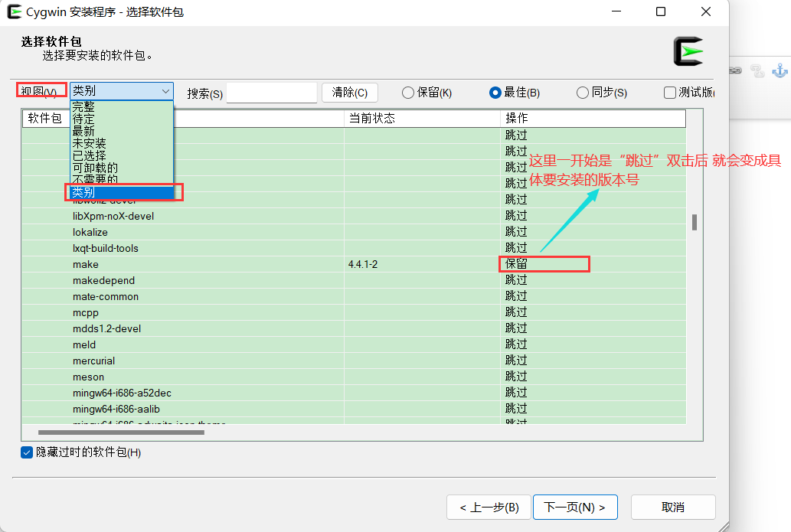The height and width of the screenshot is (532, 791).
Task: Close the Cygwin setup window
Action: tap(706, 11)
